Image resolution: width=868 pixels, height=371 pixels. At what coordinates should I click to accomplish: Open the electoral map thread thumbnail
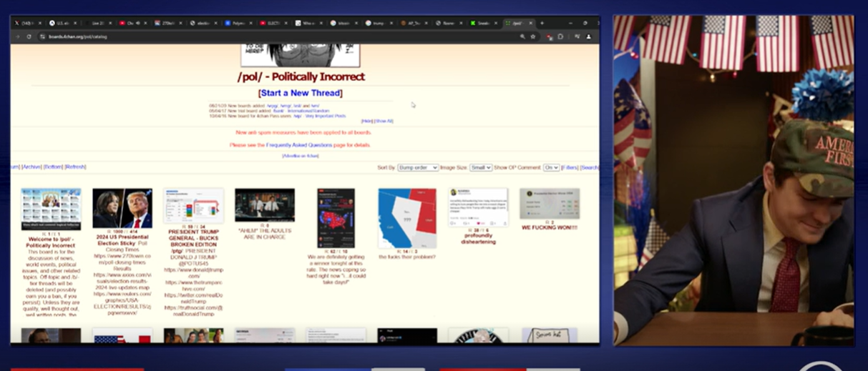point(336,218)
